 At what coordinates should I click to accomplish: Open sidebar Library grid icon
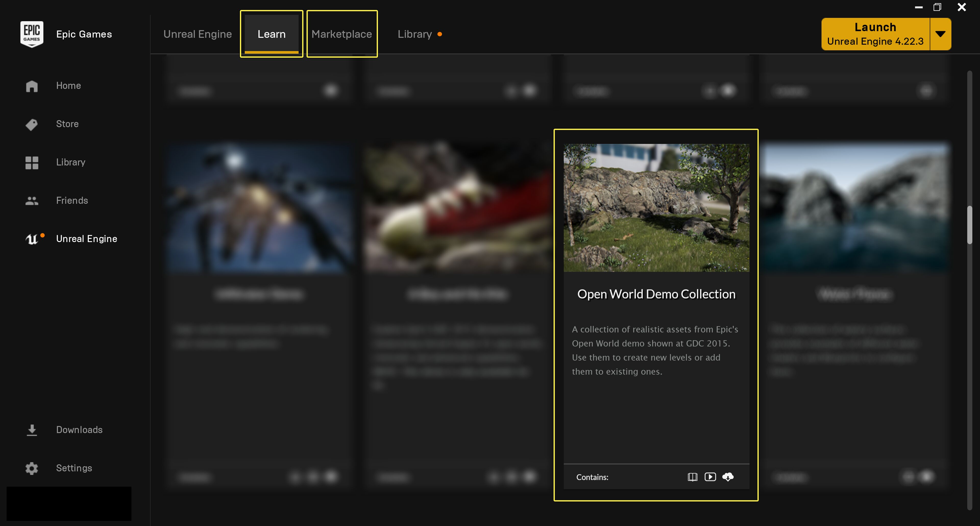[x=32, y=162]
